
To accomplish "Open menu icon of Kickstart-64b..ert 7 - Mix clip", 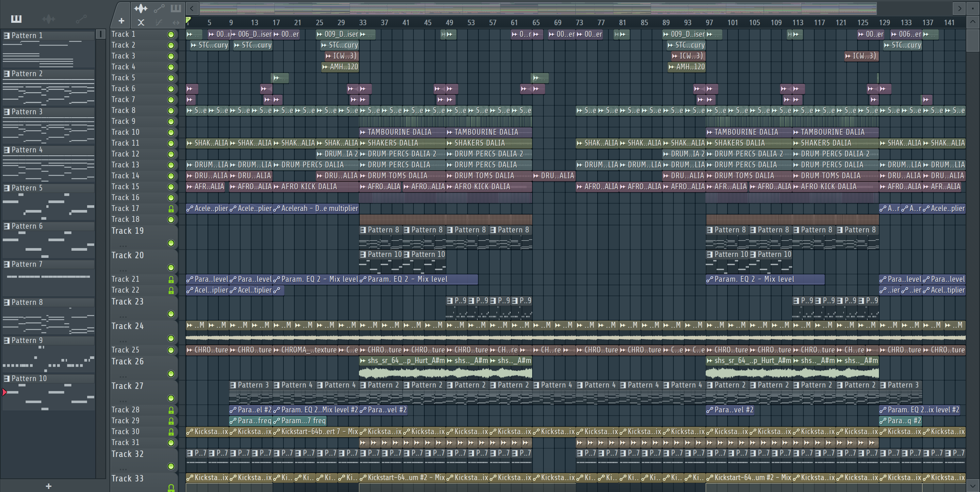I will (x=277, y=432).
